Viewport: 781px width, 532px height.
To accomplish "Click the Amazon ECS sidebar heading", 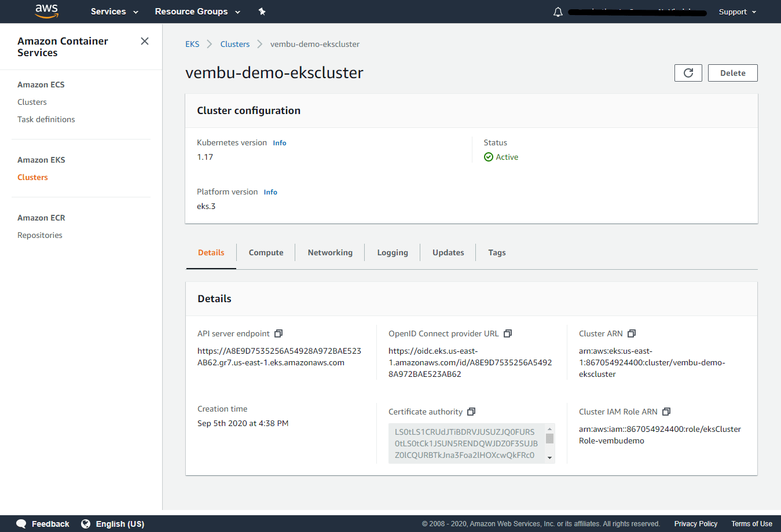I will coord(41,85).
